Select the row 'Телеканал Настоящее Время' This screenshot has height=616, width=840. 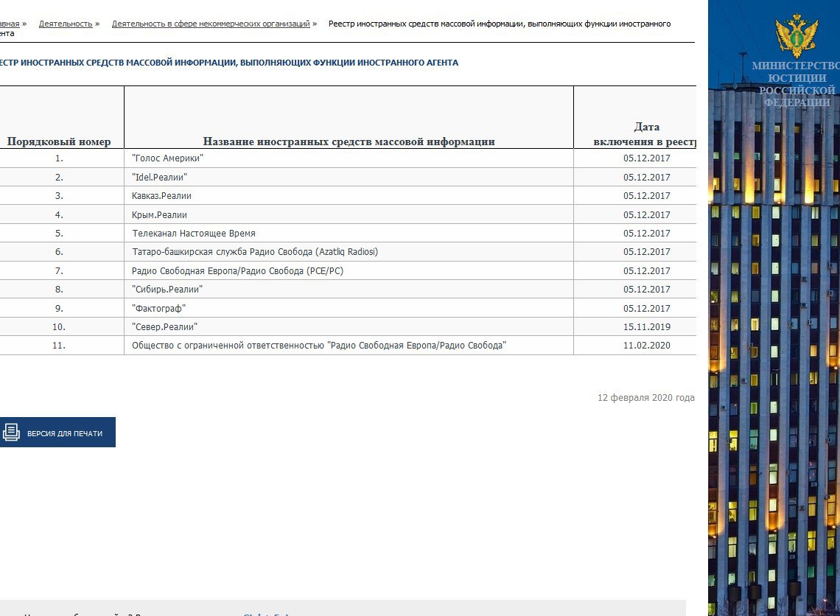(349, 234)
